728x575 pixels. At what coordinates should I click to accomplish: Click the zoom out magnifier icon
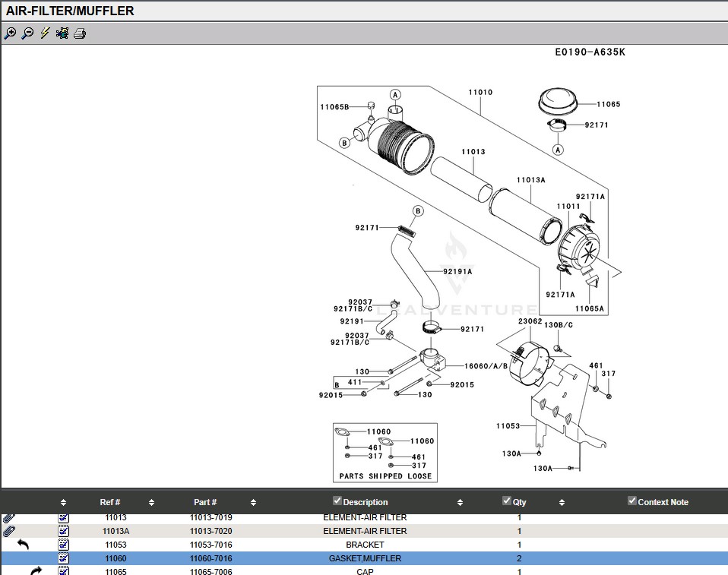click(x=27, y=33)
